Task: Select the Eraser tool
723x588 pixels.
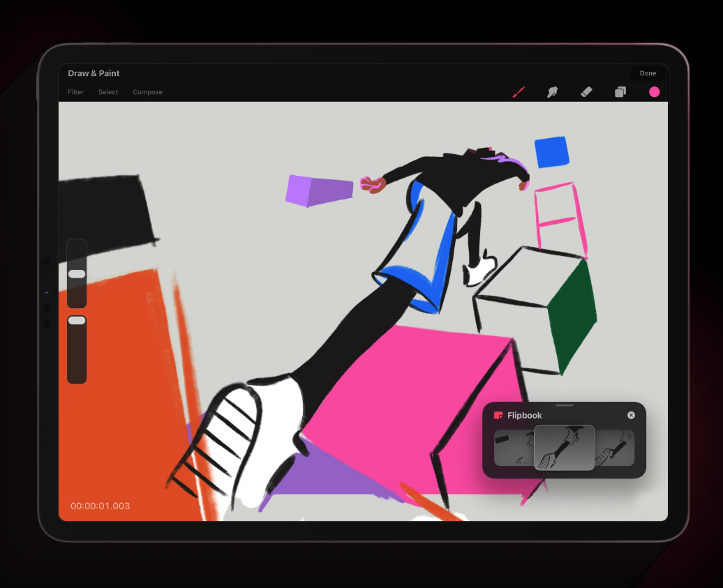Action: (586, 92)
